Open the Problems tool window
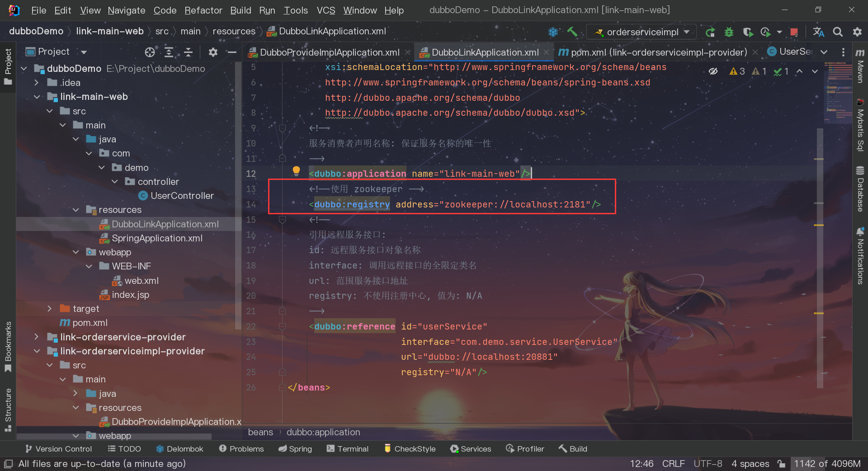 [241, 449]
